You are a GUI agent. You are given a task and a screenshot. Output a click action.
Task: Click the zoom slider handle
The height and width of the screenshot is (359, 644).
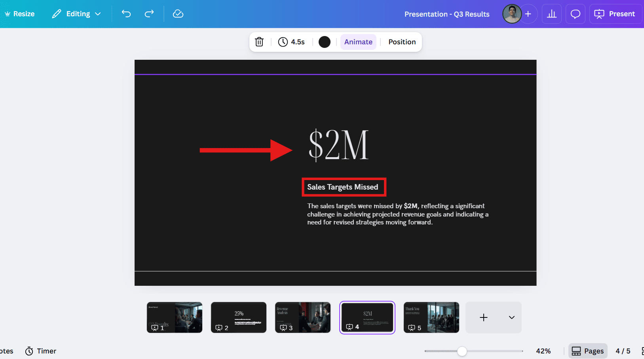[x=462, y=351]
